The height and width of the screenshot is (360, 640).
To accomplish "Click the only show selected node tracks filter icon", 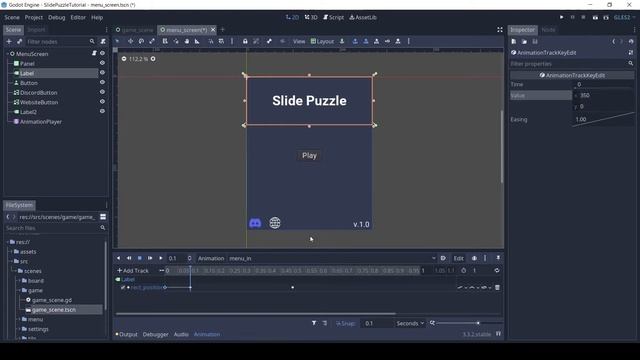I will 314,323.
